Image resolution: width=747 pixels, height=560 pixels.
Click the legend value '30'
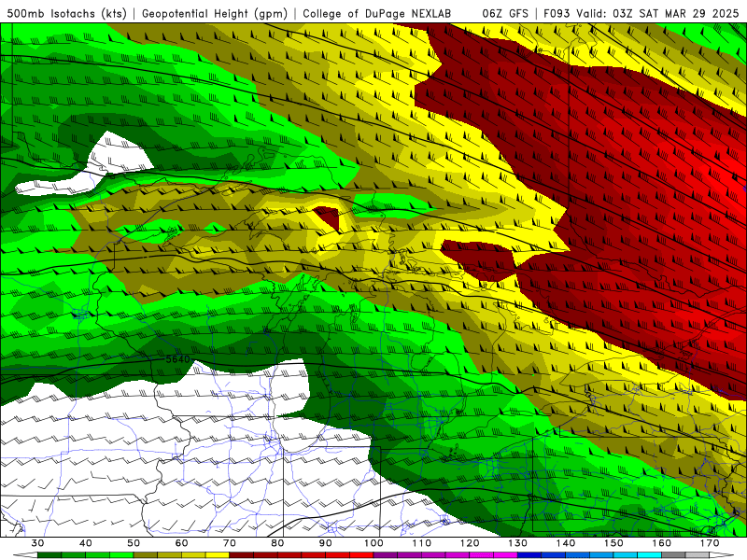(x=37, y=543)
